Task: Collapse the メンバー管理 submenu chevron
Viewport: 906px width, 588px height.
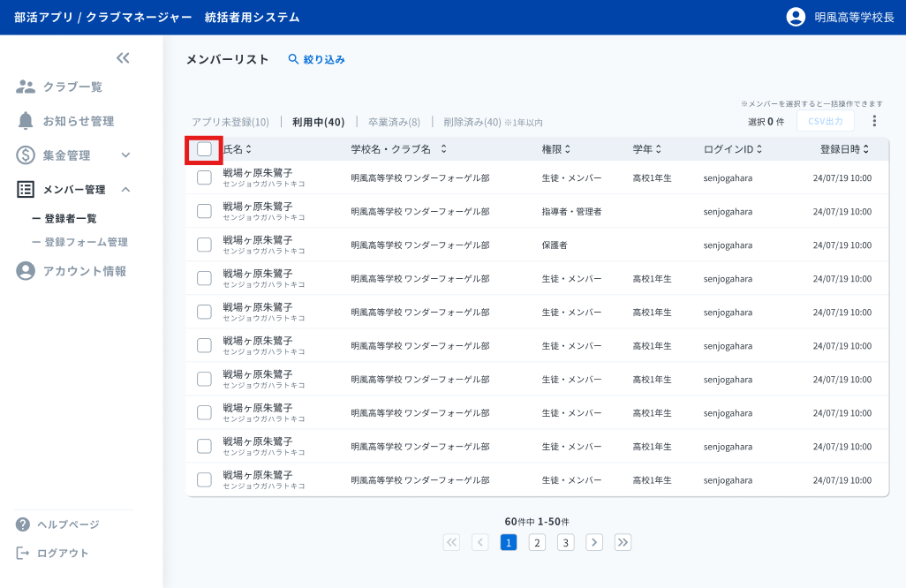Action: pyautogui.click(x=125, y=190)
